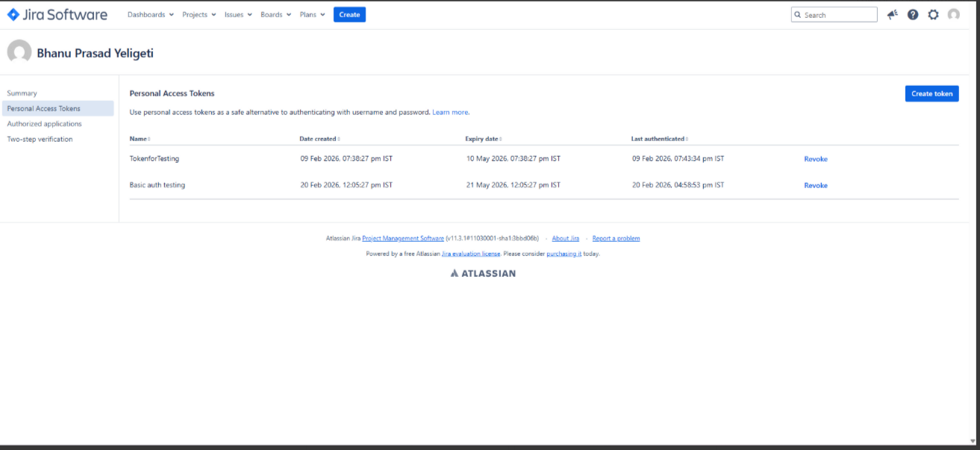Select Summary in the sidebar
Viewport: 980px width, 450px height.
(x=22, y=93)
